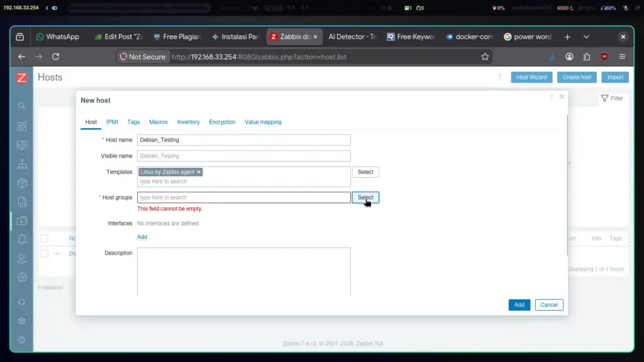Click the Create host button
This screenshot has width=644, height=362.
[x=577, y=77]
